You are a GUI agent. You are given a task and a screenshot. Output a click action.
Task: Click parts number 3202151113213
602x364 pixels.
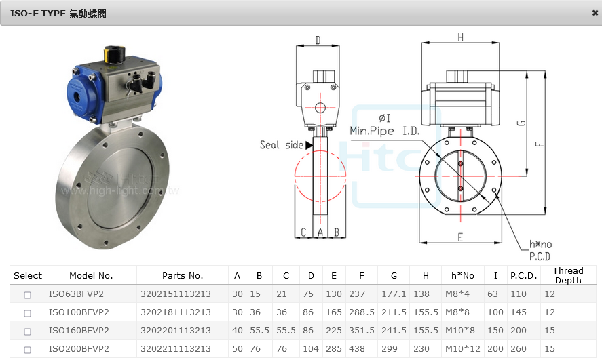tap(176, 294)
